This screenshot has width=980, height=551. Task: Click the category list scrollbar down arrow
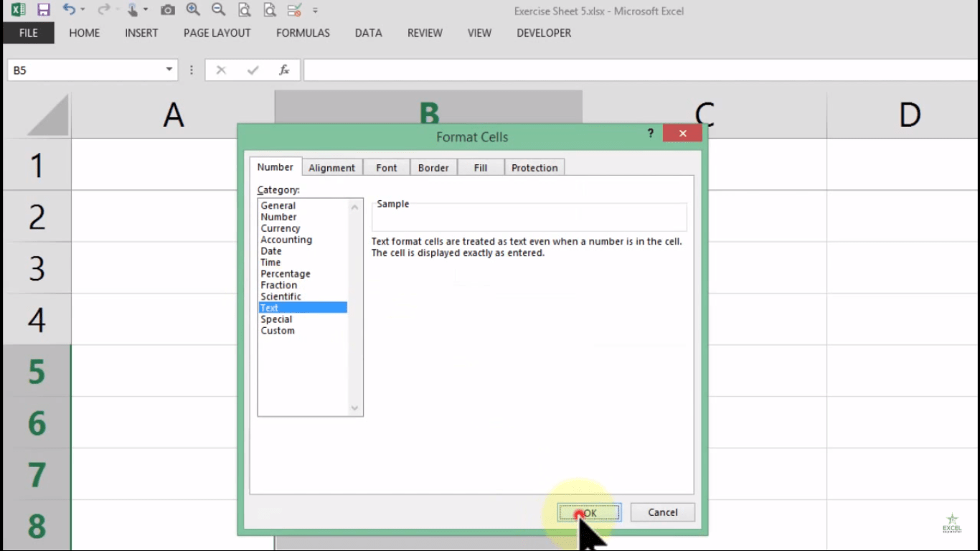354,408
